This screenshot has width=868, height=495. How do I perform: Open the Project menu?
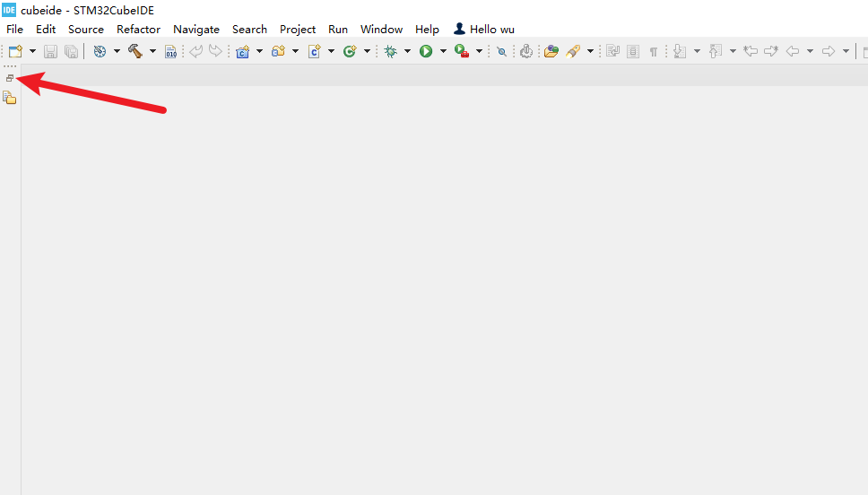(x=298, y=29)
